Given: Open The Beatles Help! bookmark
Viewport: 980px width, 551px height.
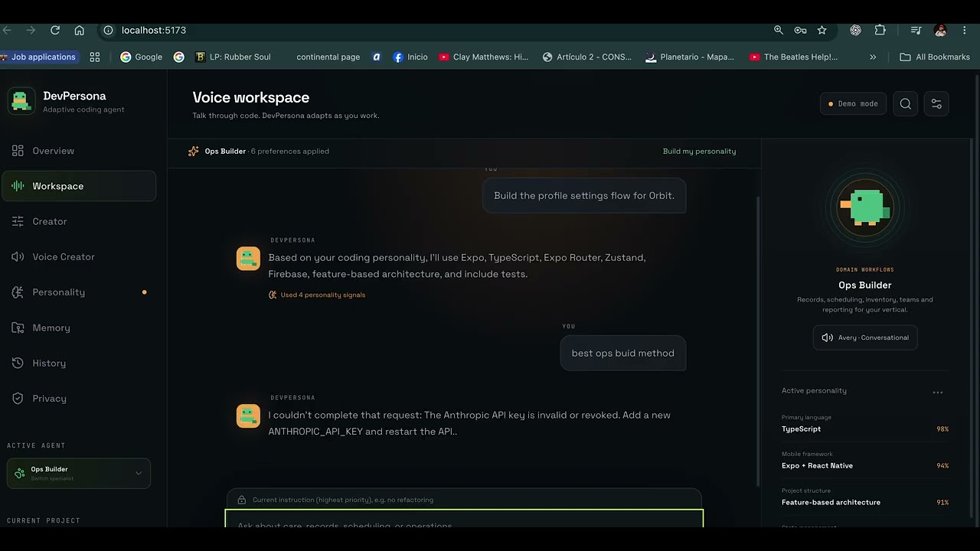Looking at the screenshot, I should point(794,57).
